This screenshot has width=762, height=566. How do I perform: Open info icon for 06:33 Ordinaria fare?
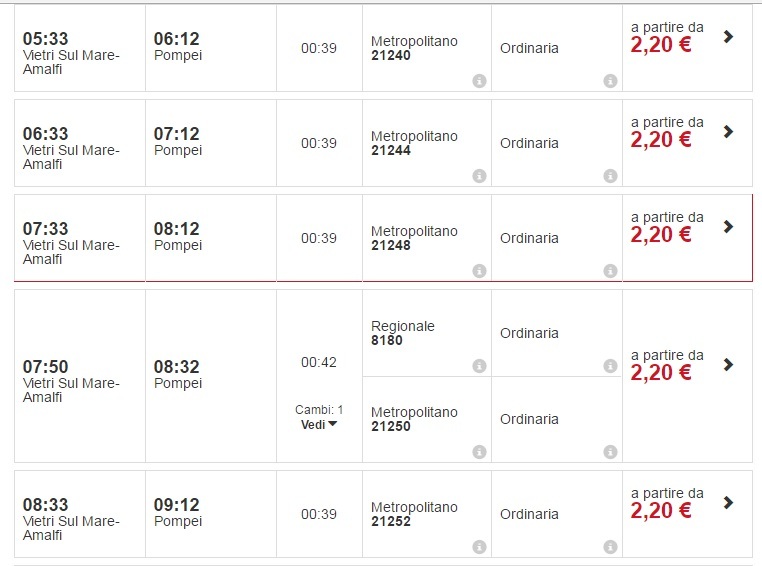pos(610,176)
